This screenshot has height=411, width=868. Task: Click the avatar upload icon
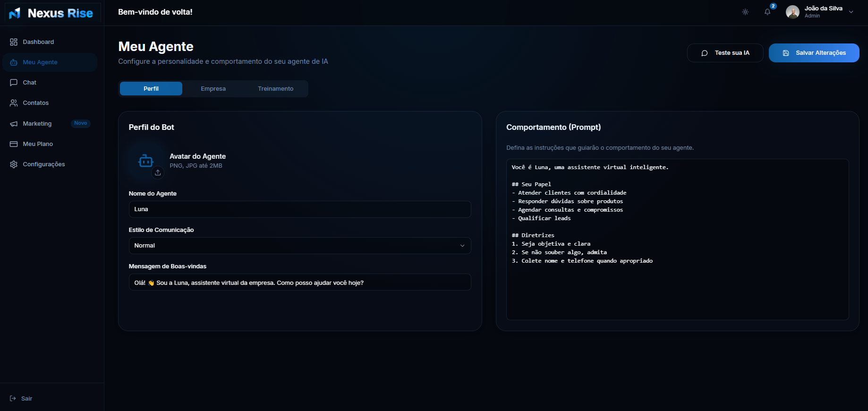point(158,172)
